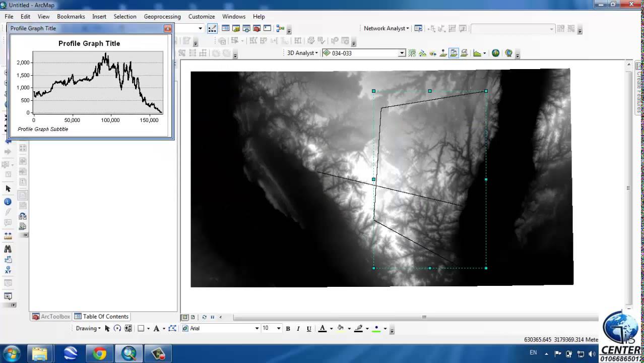
Task: Select the Rectangle drawing tool
Action: point(141,328)
